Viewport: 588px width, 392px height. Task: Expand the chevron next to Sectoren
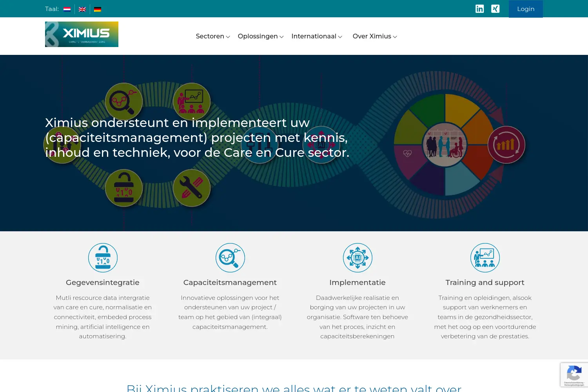228,37
